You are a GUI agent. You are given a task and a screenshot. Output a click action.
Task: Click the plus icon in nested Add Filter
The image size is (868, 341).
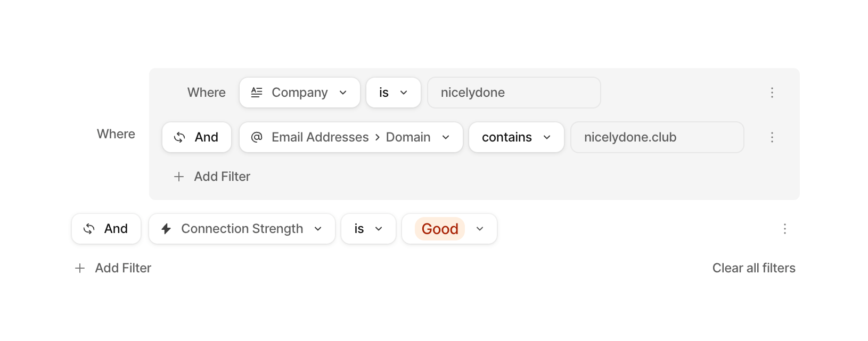click(179, 177)
